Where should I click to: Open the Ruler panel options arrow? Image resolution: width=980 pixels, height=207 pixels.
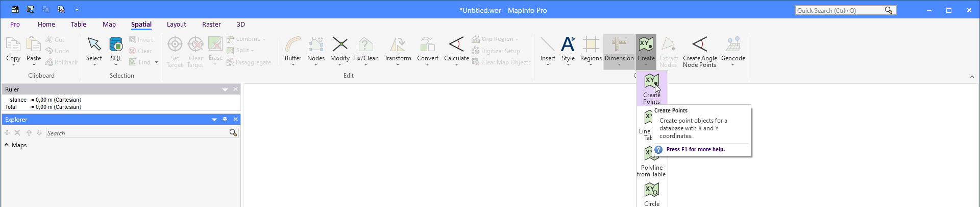point(225,89)
